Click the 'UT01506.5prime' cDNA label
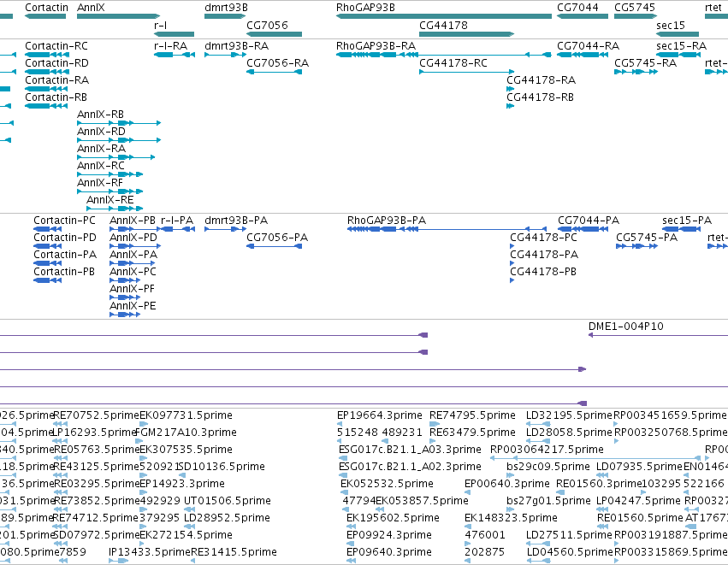This screenshot has height=565, width=728. [227, 501]
